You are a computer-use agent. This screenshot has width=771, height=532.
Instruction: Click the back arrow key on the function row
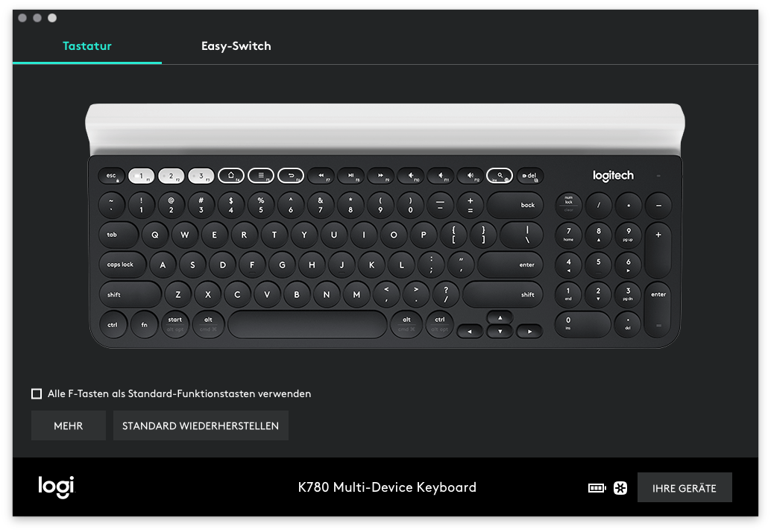tap(291, 176)
